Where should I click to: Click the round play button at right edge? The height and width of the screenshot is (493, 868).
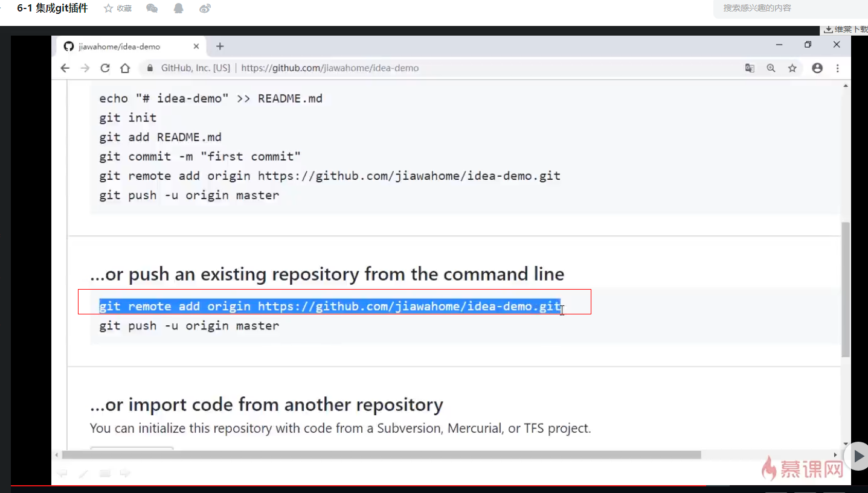pos(858,456)
